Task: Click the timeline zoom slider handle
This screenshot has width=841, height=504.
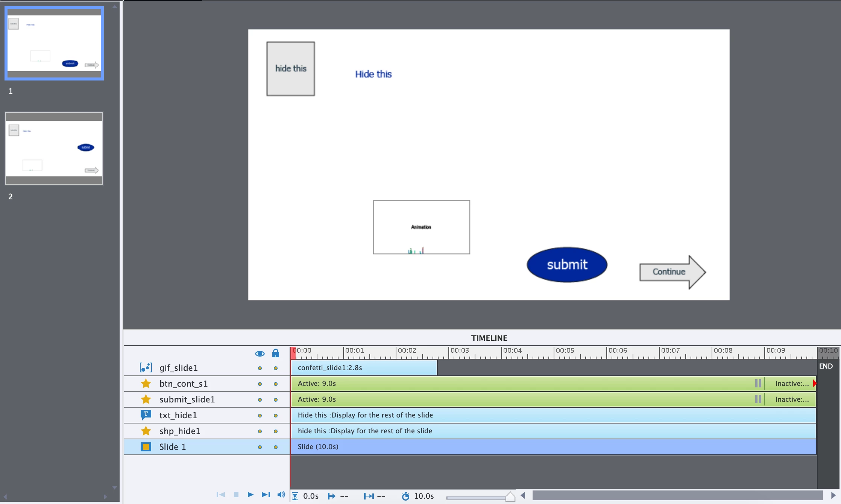Action: coord(510,497)
